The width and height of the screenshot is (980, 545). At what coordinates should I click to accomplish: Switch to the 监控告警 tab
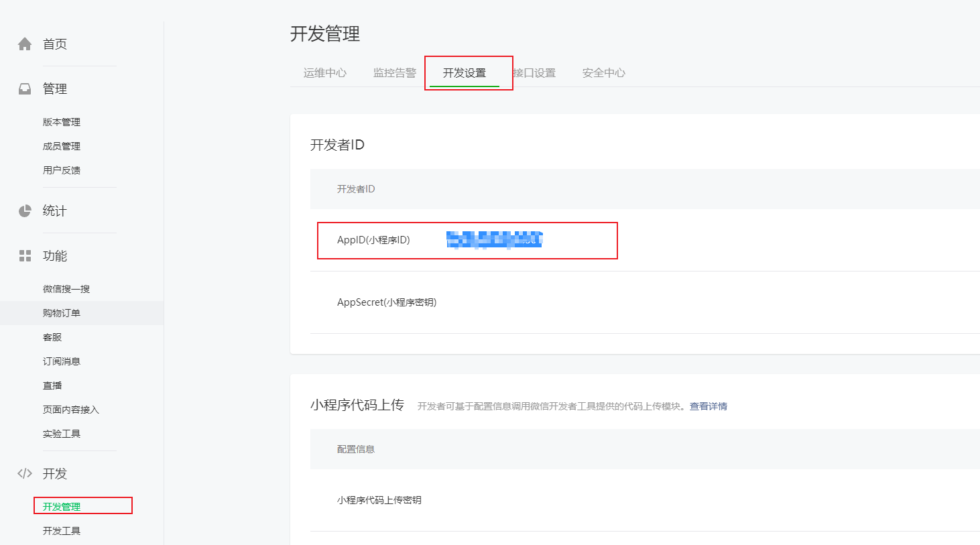point(395,73)
